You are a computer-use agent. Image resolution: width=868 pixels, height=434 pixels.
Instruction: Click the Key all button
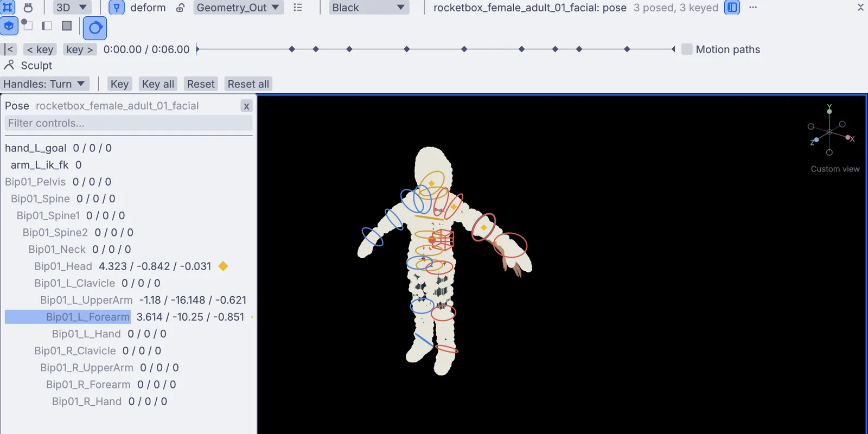(x=158, y=84)
